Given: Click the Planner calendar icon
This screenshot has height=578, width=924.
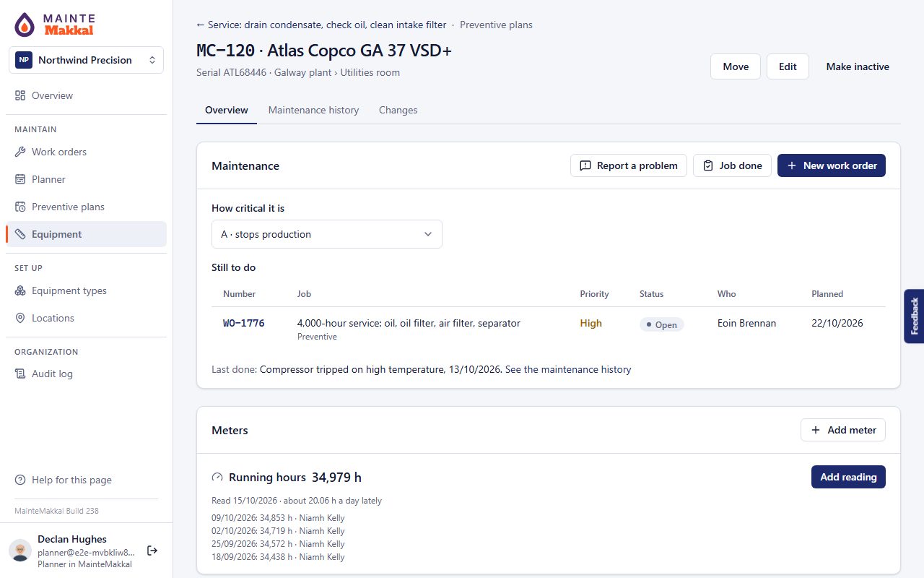Looking at the screenshot, I should [x=20, y=179].
